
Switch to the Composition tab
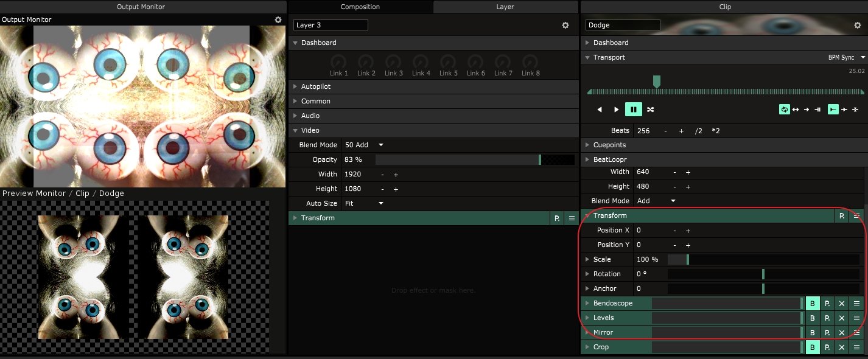click(x=360, y=7)
